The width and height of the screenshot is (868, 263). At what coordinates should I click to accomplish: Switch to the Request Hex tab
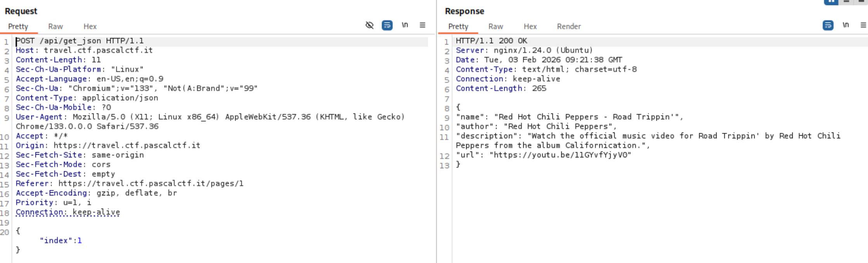90,26
